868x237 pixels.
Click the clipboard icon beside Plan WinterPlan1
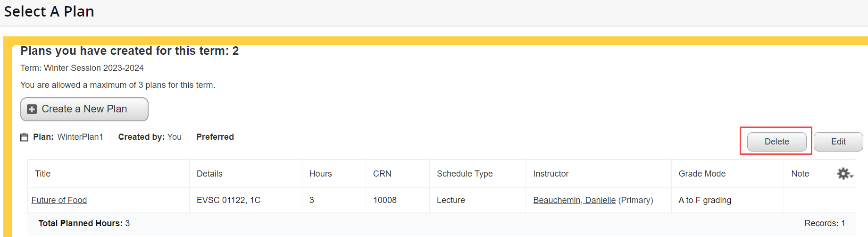(x=25, y=137)
